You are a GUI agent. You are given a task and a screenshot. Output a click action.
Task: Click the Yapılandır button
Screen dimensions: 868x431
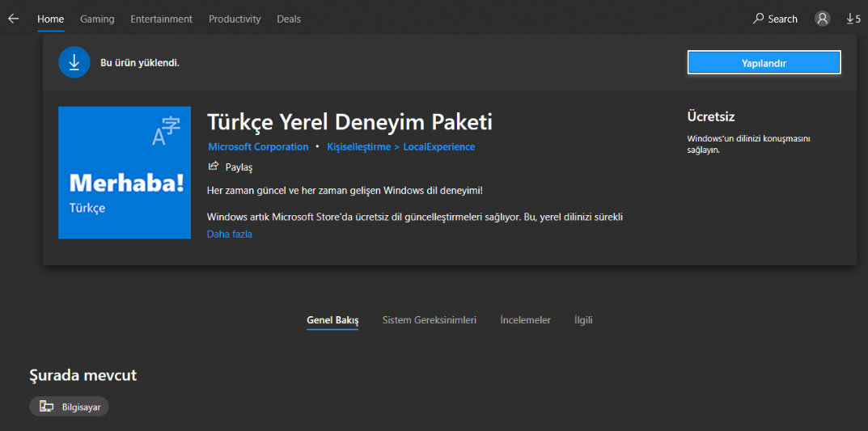(764, 62)
